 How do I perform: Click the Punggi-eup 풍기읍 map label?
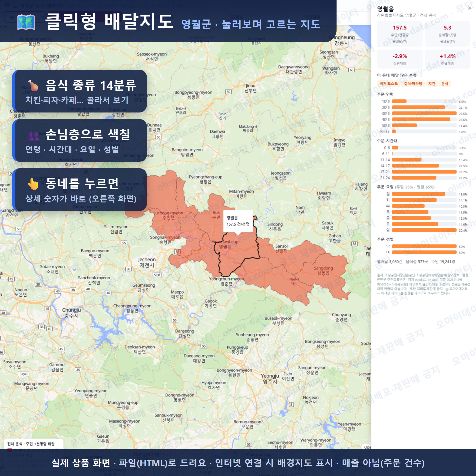(237, 350)
